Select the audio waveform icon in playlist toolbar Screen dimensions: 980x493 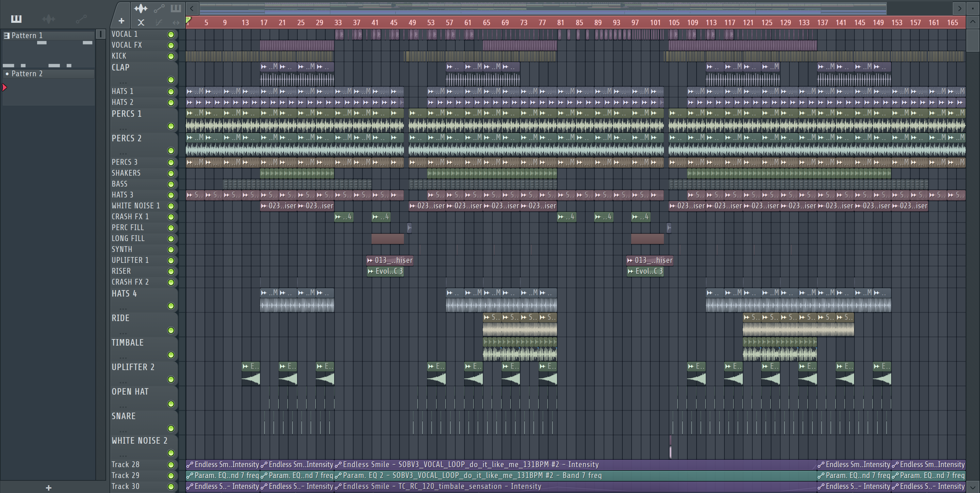click(141, 9)
